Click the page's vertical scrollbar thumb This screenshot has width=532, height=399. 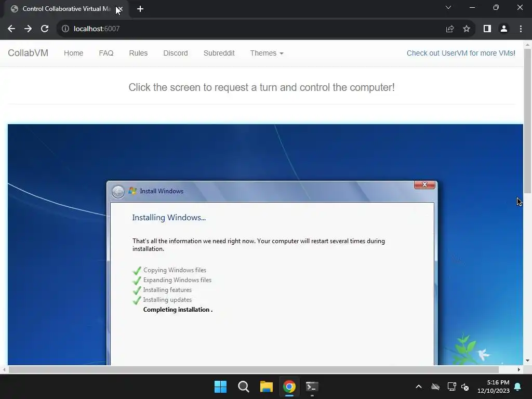point(528,121)
